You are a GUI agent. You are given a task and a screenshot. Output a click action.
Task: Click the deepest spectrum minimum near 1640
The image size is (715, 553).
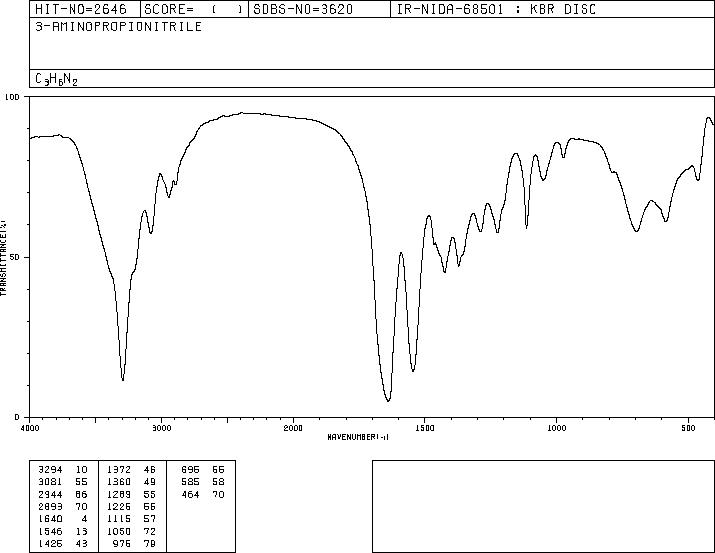(x=388, y=400)
